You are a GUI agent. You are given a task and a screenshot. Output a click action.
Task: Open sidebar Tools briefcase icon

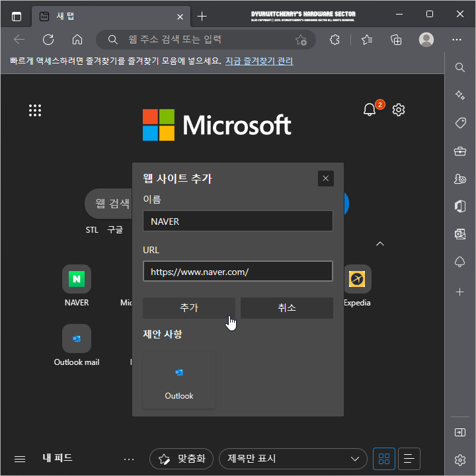point(460,151)
